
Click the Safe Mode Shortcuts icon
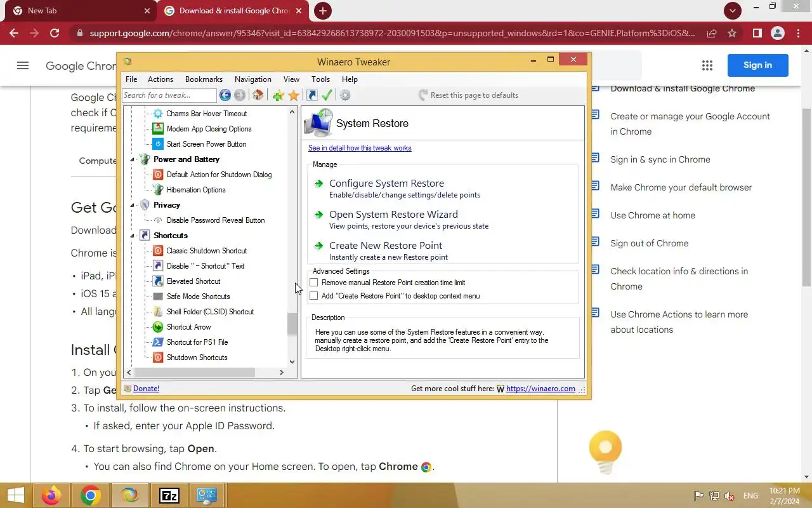point(158,297)
